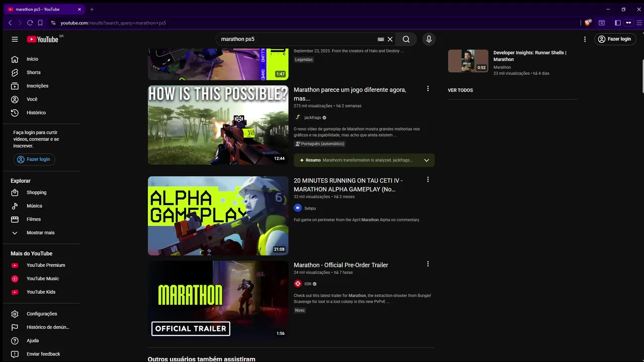The width and height of the screenshot is (644, 362).
Task: Click Fazer login button at top right
Action: 615,39
